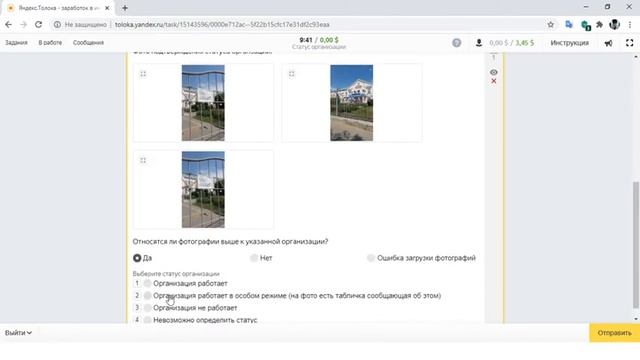
Task: Select the Нет radio button
Action: [254, 258]
